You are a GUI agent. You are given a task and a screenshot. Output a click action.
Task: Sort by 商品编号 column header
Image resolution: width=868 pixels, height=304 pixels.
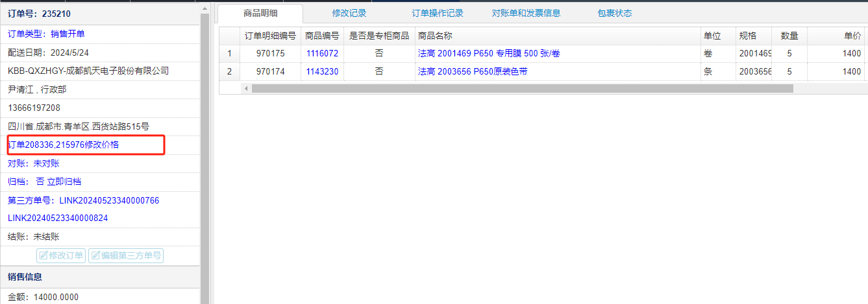click(322, 36)
